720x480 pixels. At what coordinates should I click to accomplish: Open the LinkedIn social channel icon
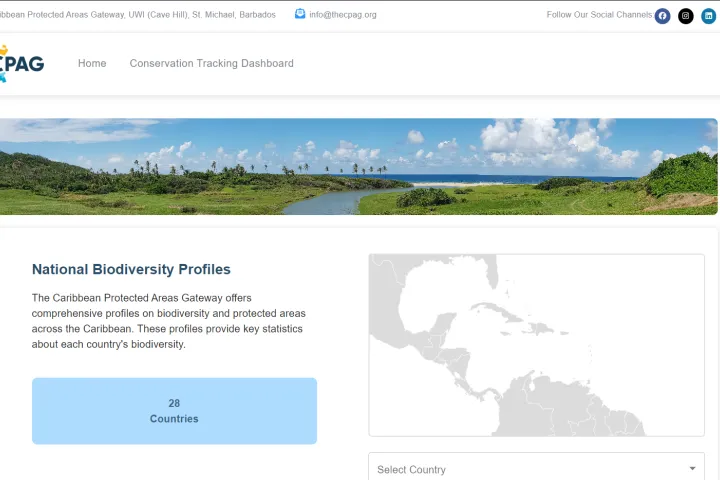coord(709,16)
